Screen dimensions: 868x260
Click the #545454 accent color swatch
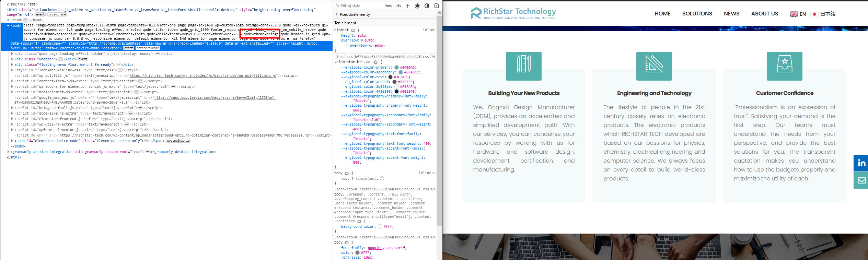pyautogui.click(x=394, y=82)
